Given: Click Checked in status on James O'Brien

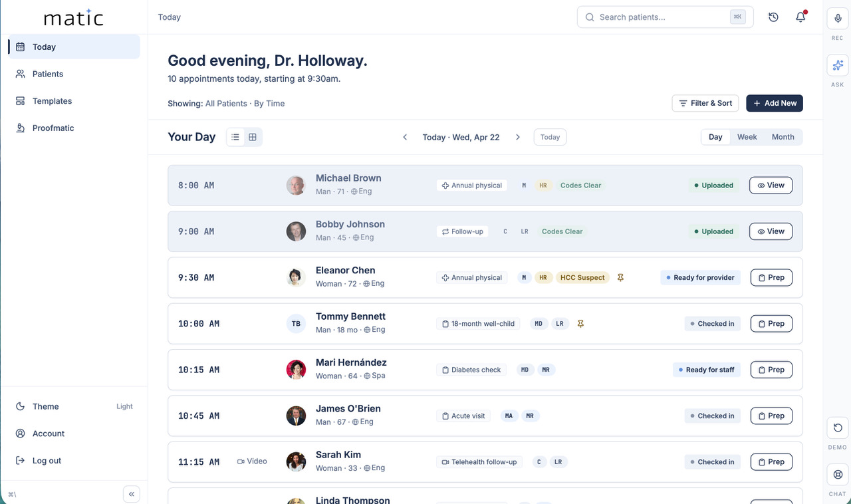Looking at the screenshot, I should coord(711,416).
